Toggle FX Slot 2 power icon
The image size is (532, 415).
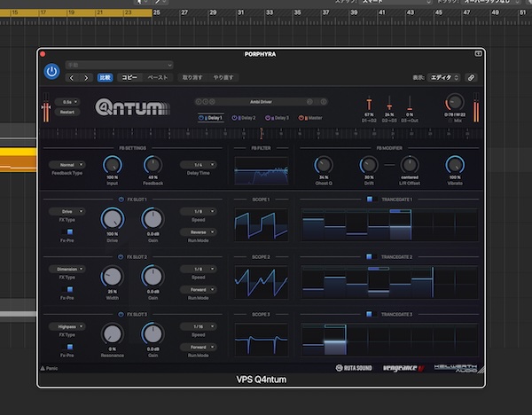[121, 257]
